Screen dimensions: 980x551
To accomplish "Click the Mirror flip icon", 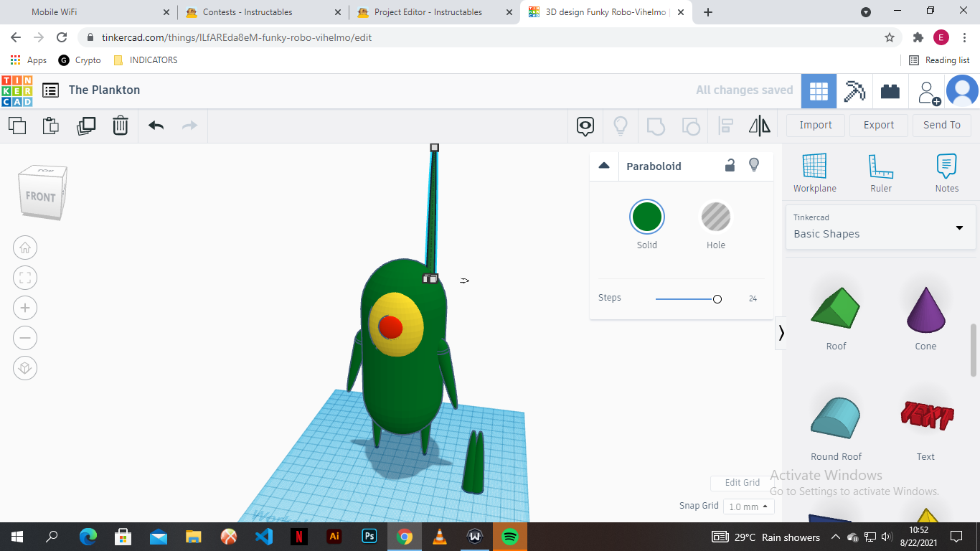I will coord(760,126).
